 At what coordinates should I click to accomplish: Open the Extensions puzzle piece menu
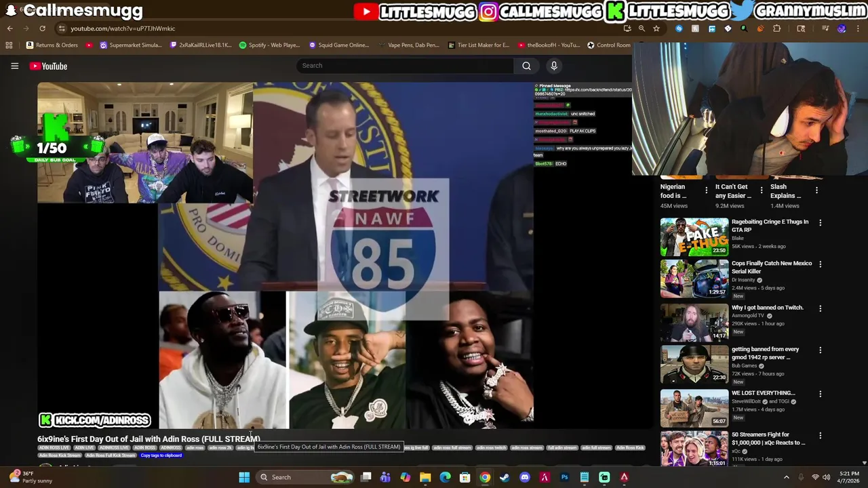pyautogui.click(x=776, y=28)
